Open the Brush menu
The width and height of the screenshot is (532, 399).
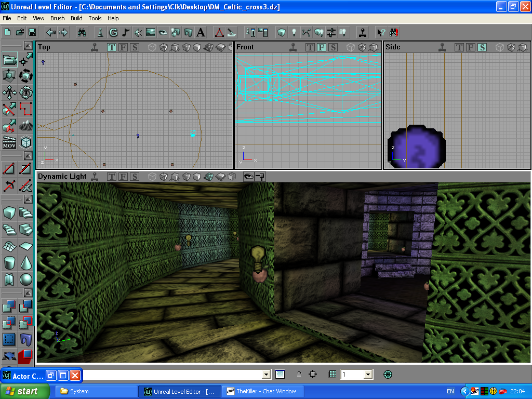[57, 18]
